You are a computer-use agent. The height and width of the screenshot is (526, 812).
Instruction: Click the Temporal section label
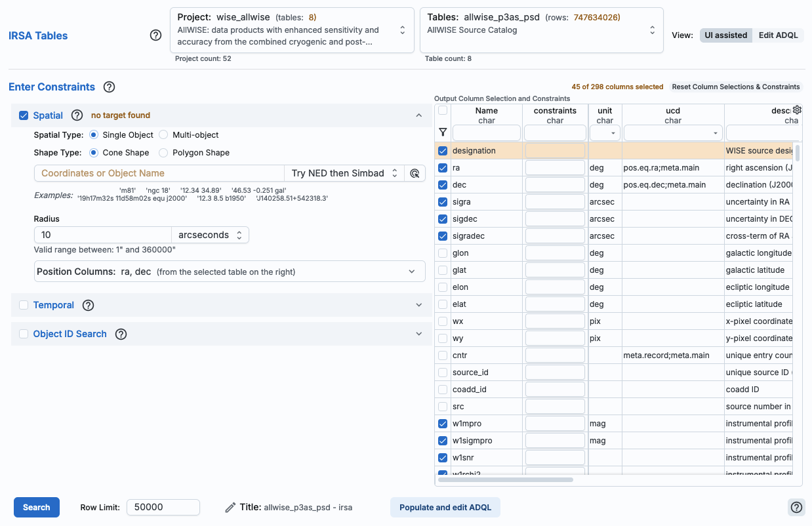(x=54, y=305)
